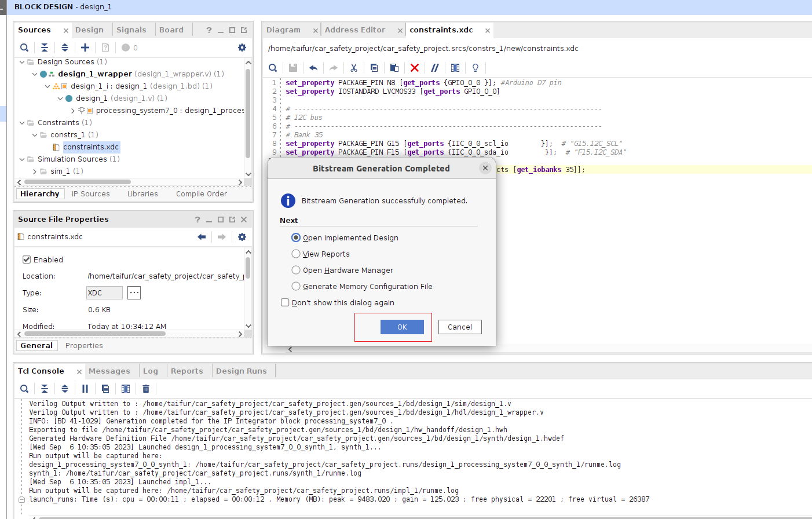Screen dimensions: 812x519
Task: Select the View Reports option
Action: click(x=321, y=254)
